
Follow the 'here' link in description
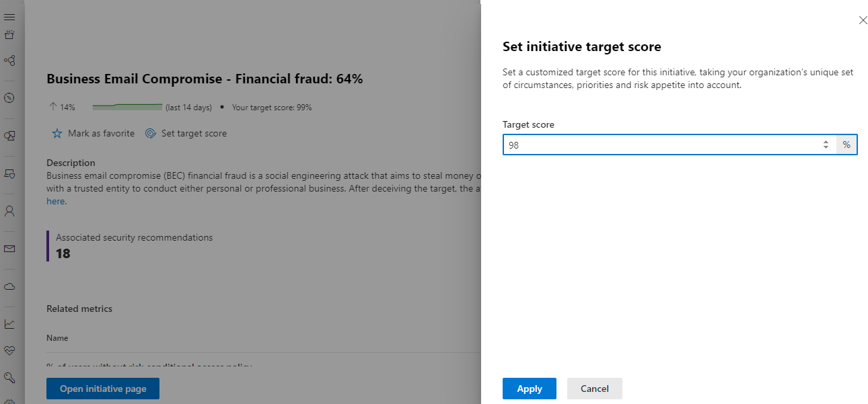point(56,201)
